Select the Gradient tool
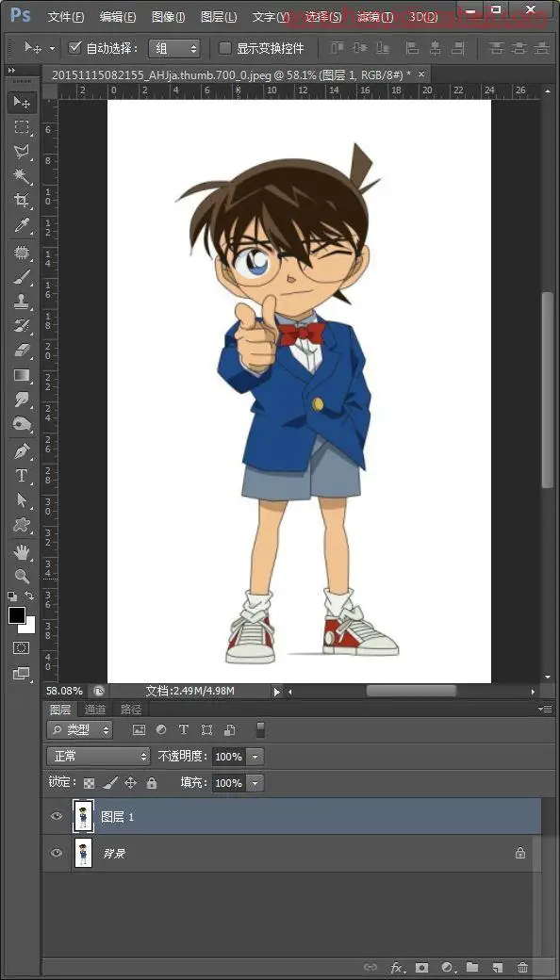Image resolution: width=560 pixels, height=980 pixels. (x=22, y=375)
